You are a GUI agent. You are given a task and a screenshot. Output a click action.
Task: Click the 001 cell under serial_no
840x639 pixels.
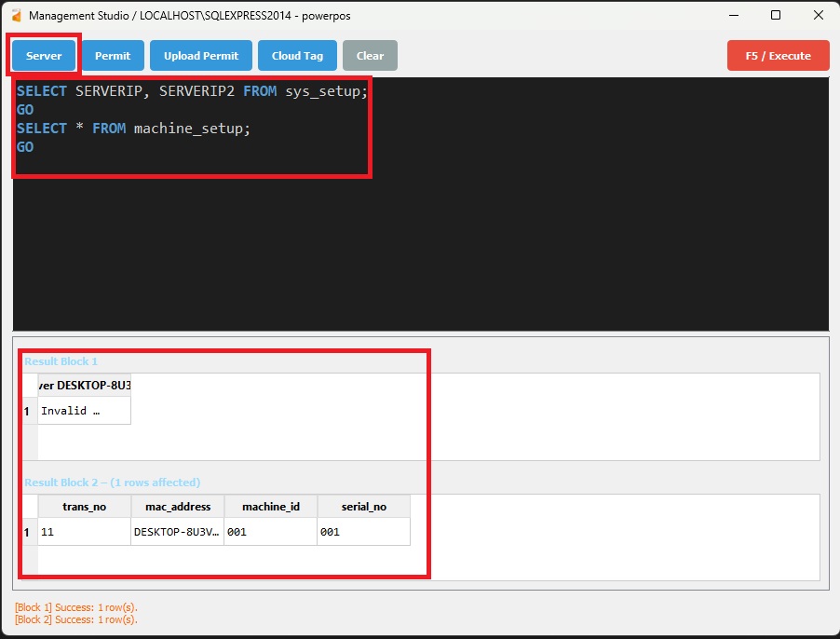pos(363,532)
